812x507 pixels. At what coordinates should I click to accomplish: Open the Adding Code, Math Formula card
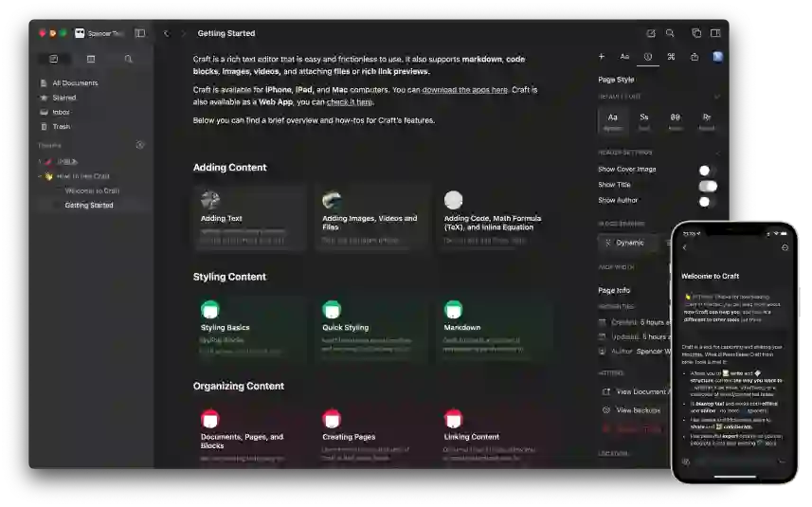[494, 218]
